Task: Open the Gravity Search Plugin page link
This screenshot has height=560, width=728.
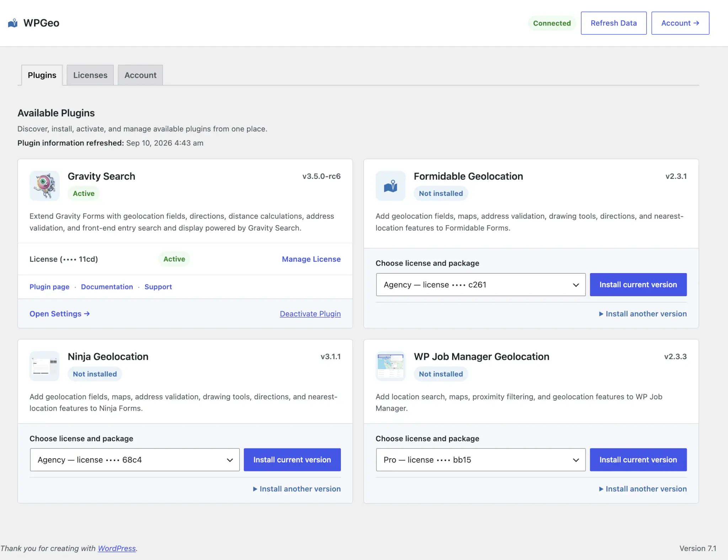Action: [49, 287]
